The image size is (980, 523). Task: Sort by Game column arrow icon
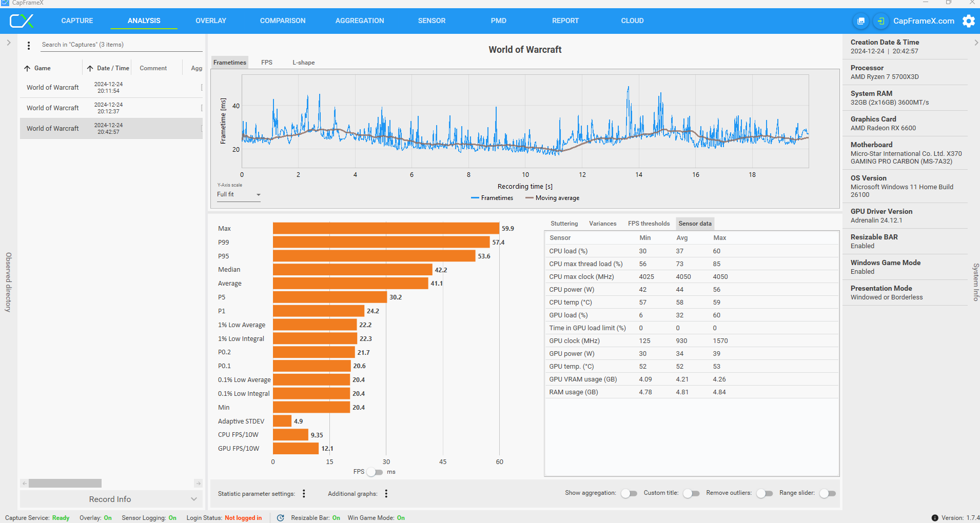27,68
